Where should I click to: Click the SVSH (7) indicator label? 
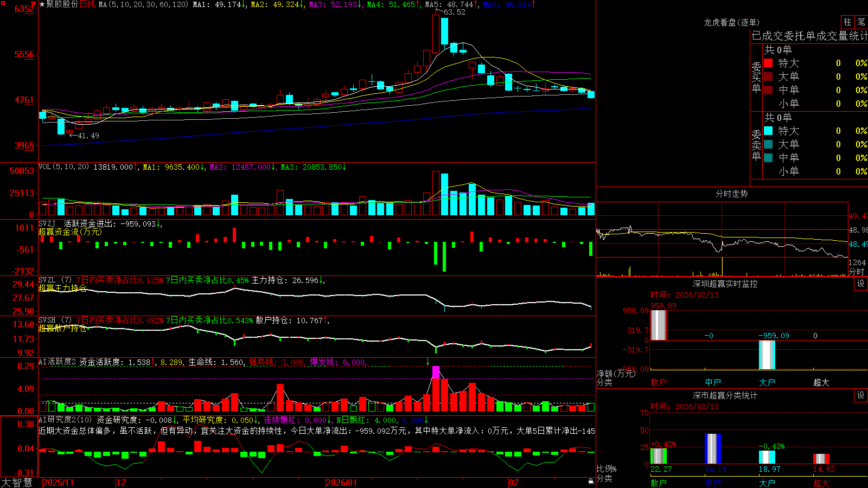55,320
